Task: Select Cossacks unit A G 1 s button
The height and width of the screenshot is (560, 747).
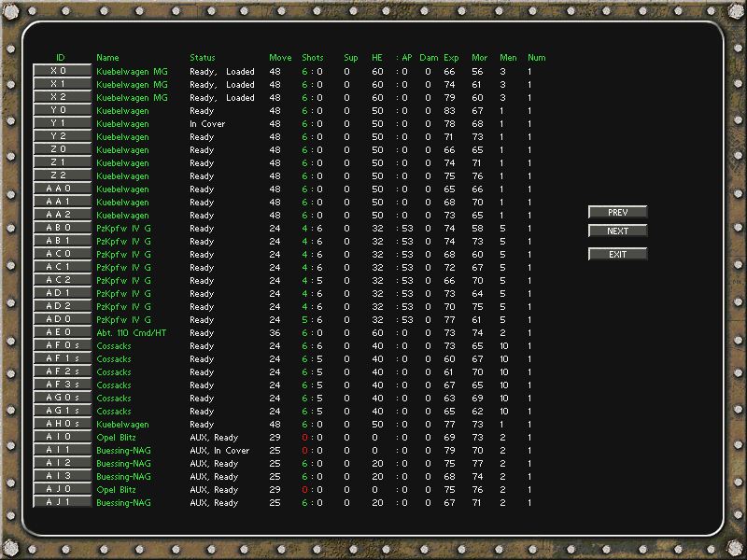Action: [x=62, y=411]
